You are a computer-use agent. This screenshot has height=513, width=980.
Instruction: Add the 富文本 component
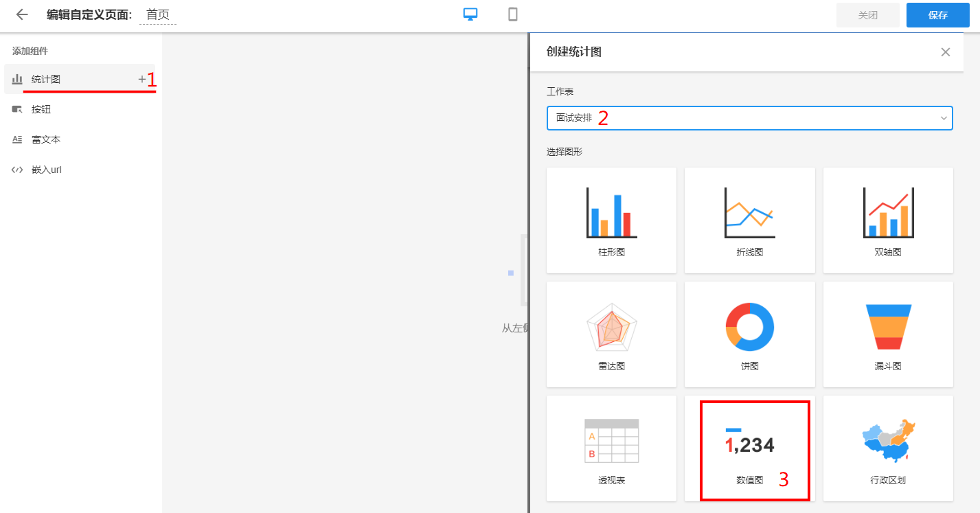pos(80,139)
